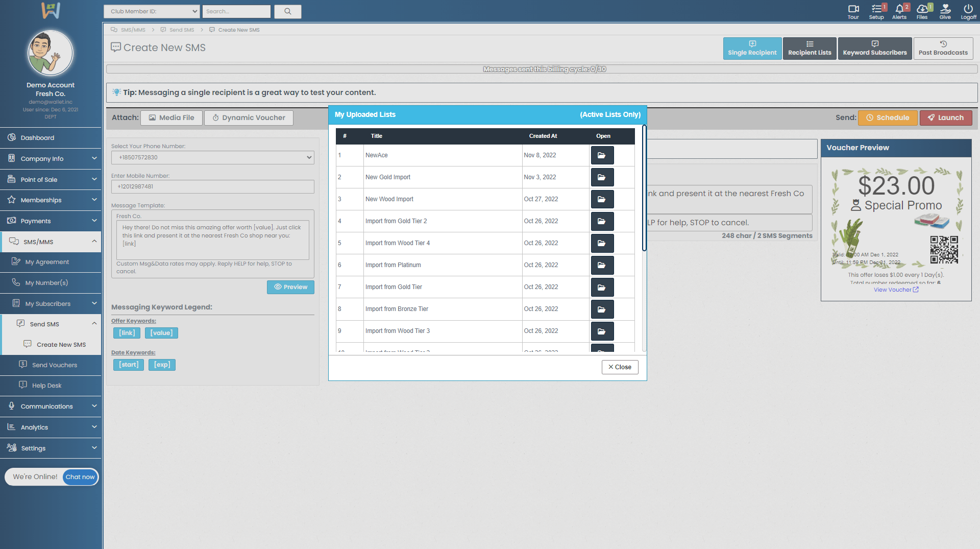Close the My Uploaded Lists dialog

(620, 367)
